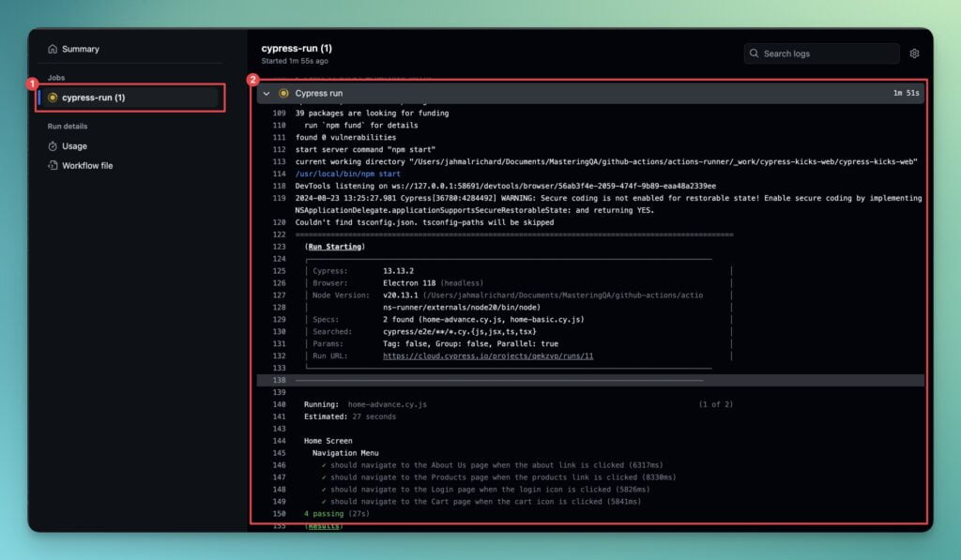
Task: Click line 'Couldn't find tsconfig.json'
Action: pyautogui.click(x=424, y=223)
